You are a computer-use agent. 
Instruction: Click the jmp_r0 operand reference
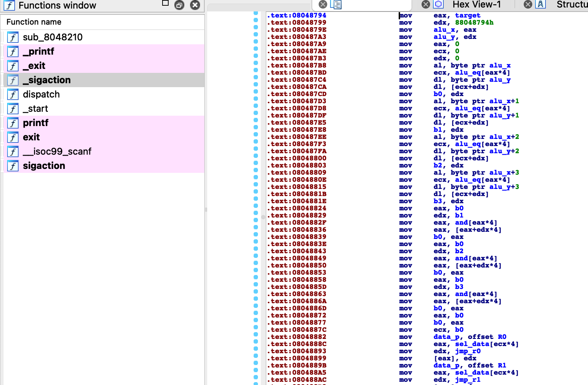(x=468, y=351)
